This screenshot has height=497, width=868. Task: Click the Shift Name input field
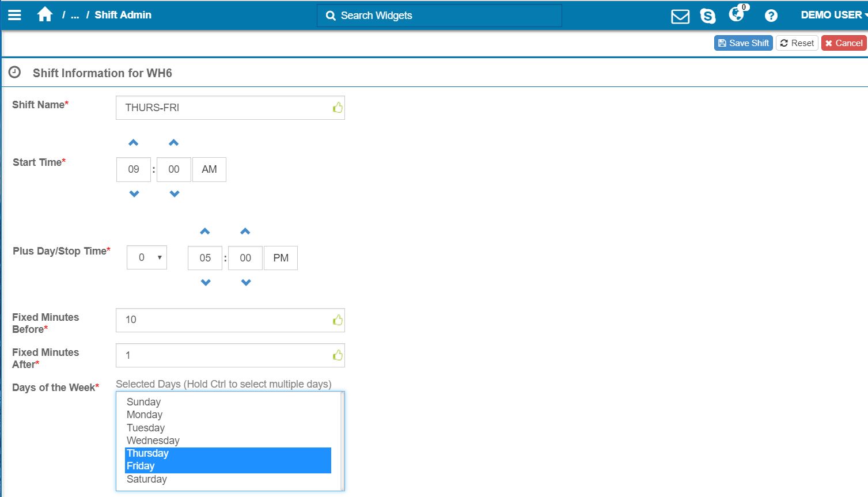point(225,108)
